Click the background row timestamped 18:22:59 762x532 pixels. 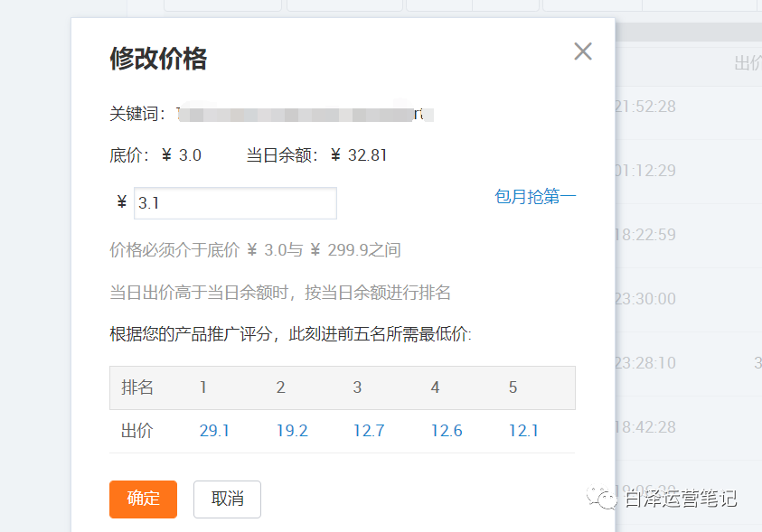click(644, 235)
